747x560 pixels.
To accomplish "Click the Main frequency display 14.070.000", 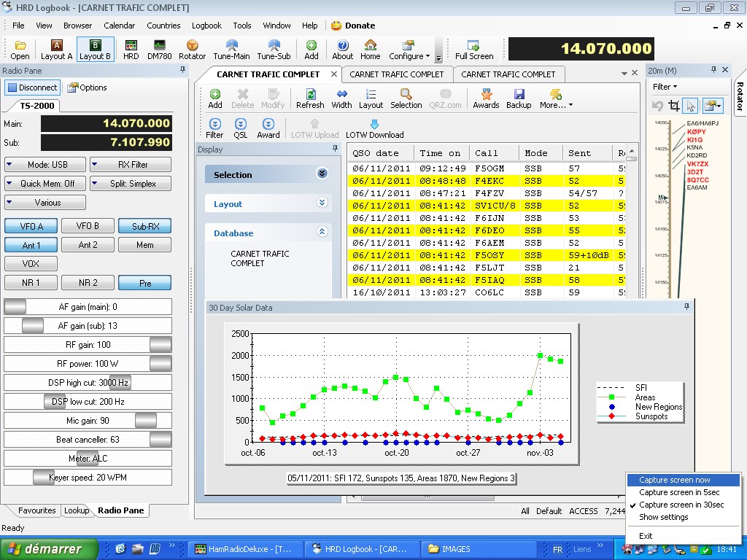I will (107, 123).
